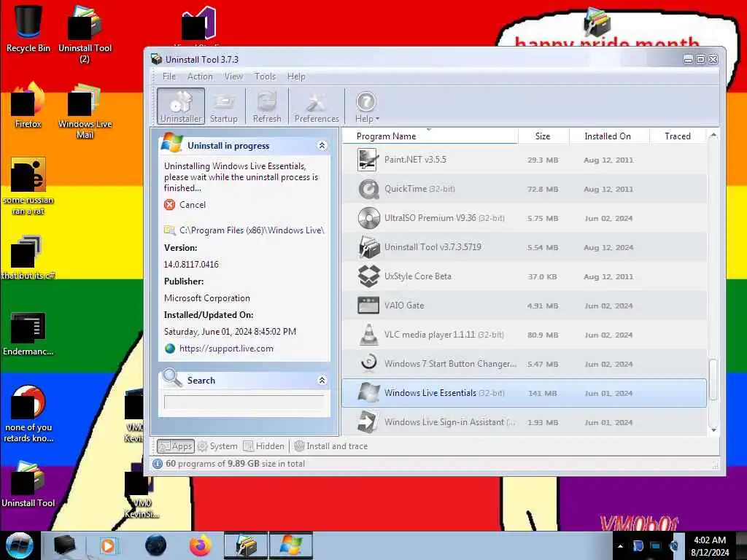747x560 pixels.
Task: Click the search input field
Action: (x=244, y=402)
